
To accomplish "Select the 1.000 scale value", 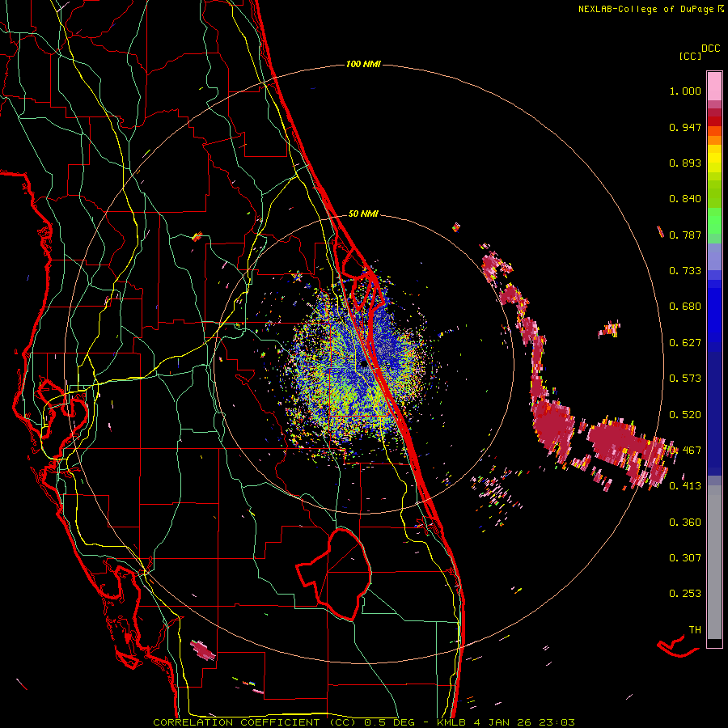I will 685,91.
